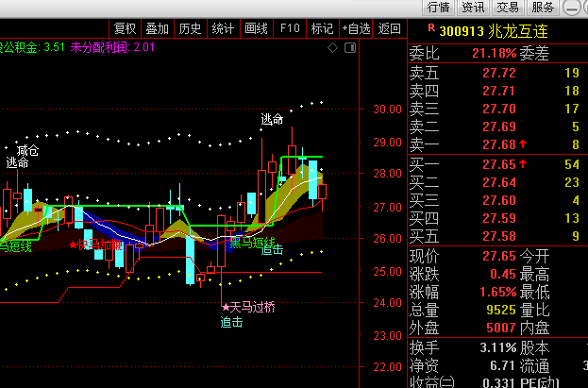
Task: Click the 外盘 value 5007
Action: (x=501, y=328)
